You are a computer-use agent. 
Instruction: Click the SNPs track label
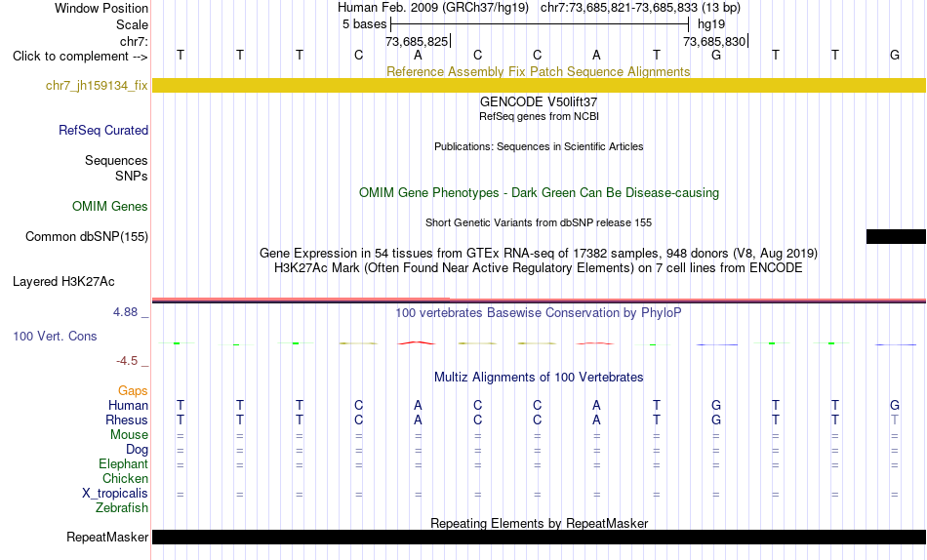tap(132, 176)
